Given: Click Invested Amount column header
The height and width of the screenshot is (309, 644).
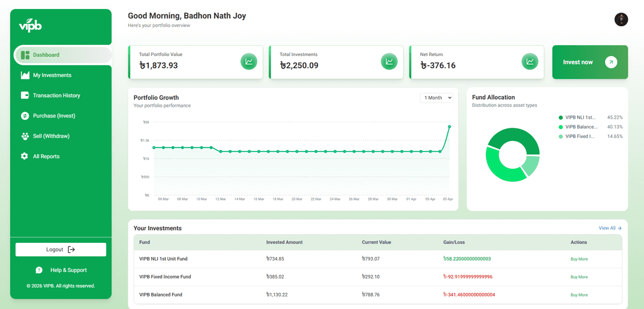Looking at the screenshot, I should pos(284,242).
